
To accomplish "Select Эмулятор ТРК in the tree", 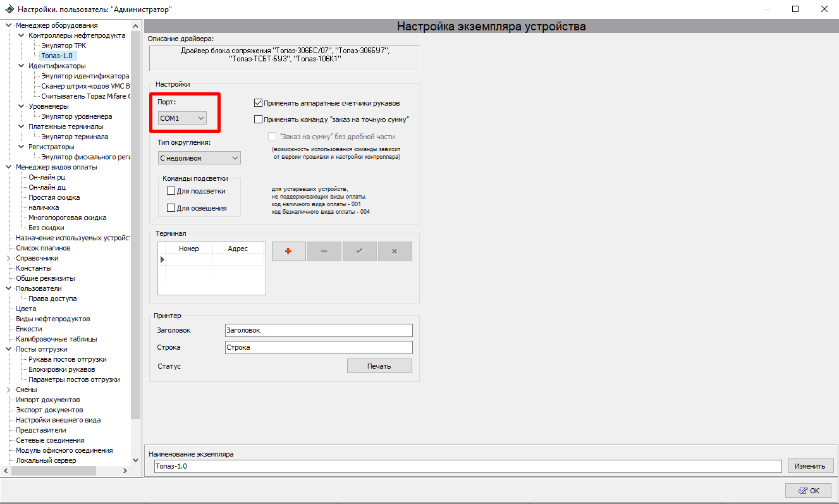I will click(64, 46).
